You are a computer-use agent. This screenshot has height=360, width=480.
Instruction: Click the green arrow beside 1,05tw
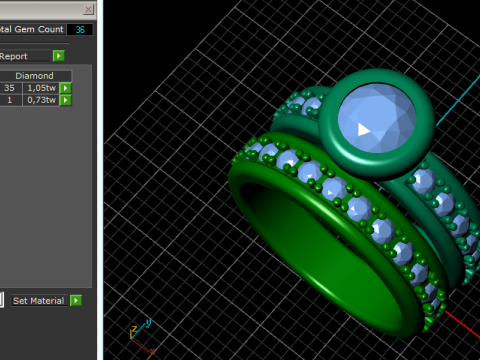click(66, 88)
